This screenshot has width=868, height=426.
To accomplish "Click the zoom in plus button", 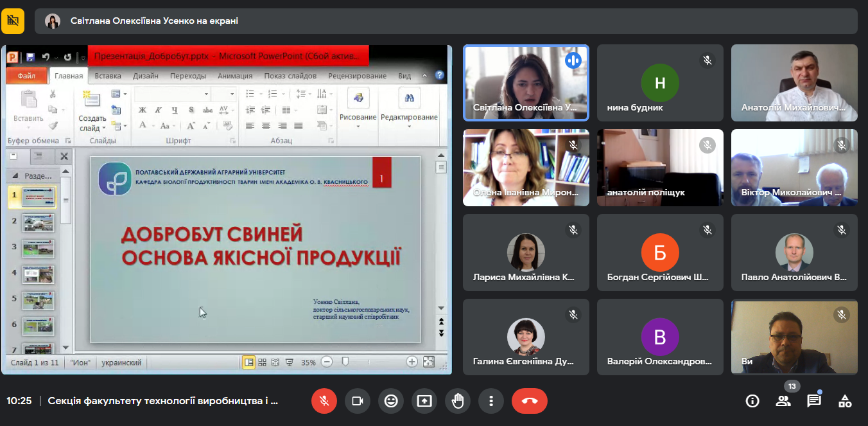I will pyautogui.click(x=412, y=362).
